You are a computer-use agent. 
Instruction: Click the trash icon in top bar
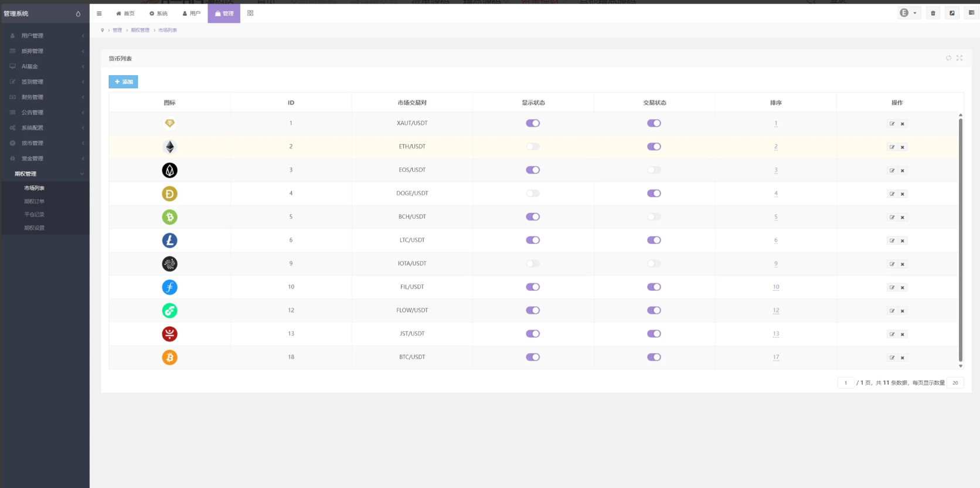click(933, 13)
